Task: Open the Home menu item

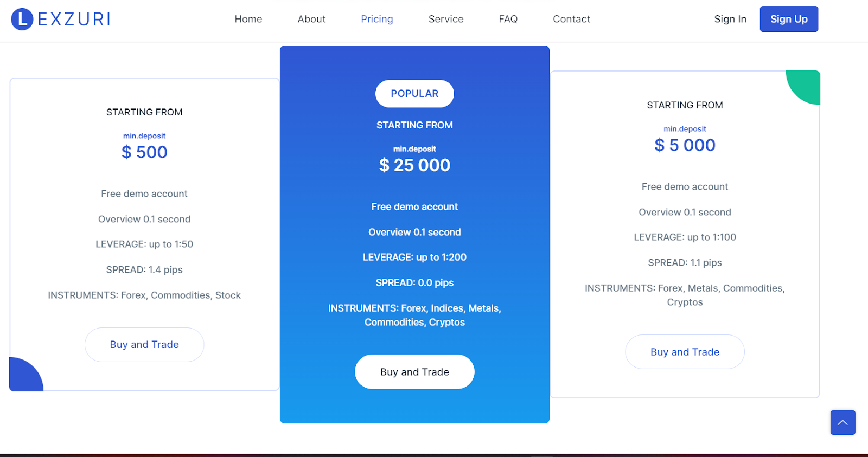Action: pyautogui.click(x=248, y=19)
